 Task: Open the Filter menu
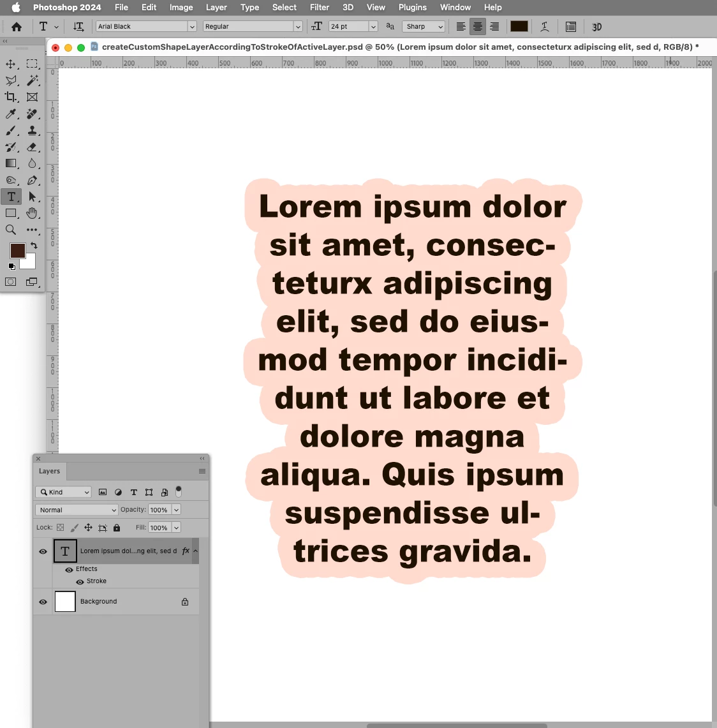[320, 8]
